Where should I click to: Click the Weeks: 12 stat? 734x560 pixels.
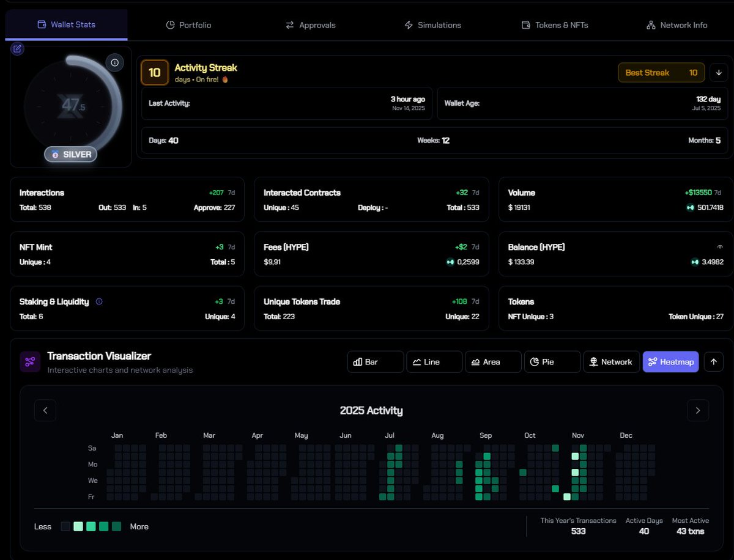tap(433, 141)
